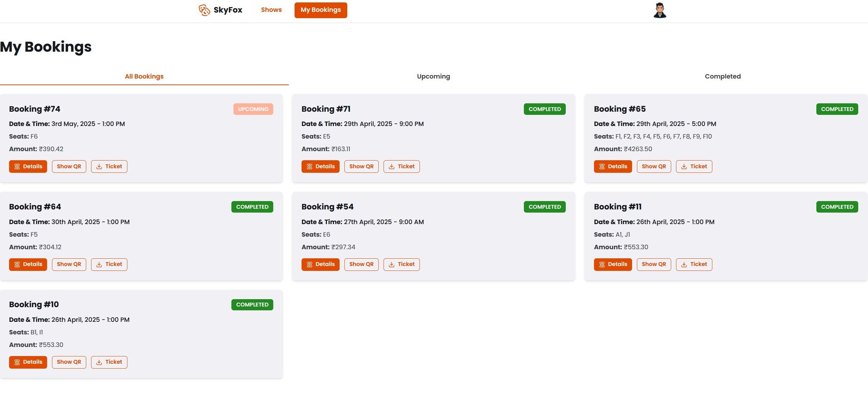Click the UPCOMING badge on Booking #74

click(x=253, y=109)
